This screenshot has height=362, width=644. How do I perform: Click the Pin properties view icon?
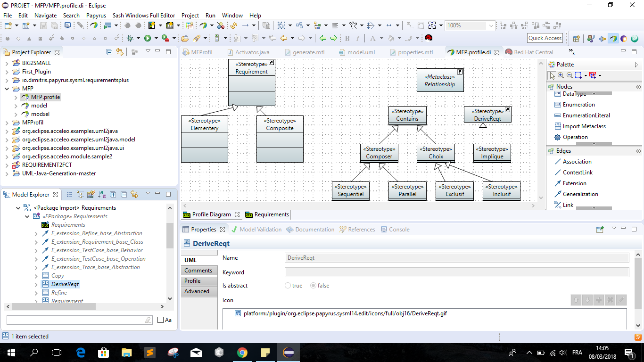tap(600, 230)
